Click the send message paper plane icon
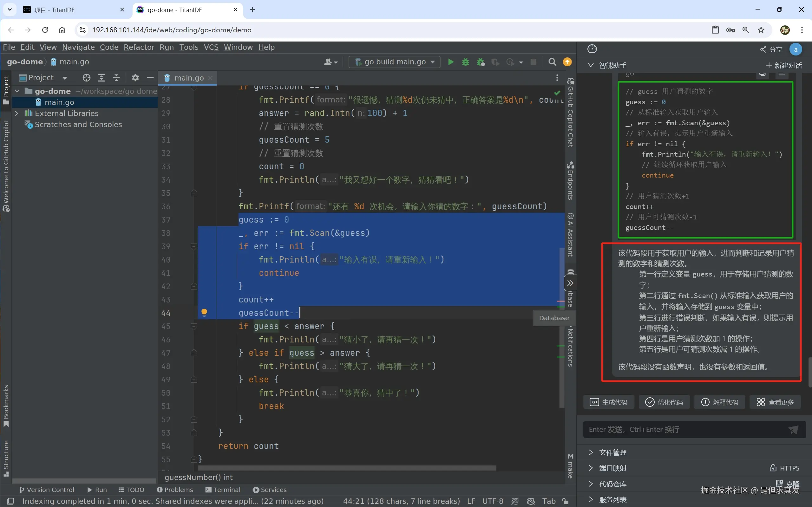This screenshot has height=507, width=812. (x=793, y=430)
